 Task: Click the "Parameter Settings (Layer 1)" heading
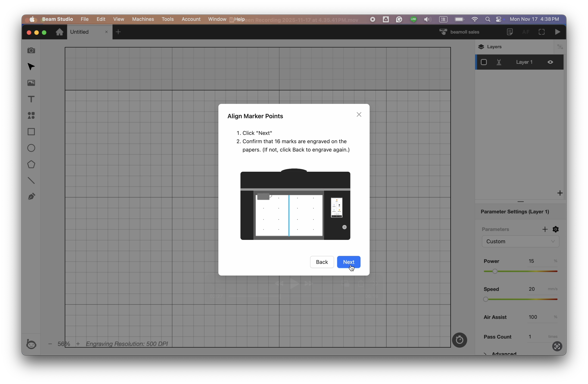pos(515,212)
